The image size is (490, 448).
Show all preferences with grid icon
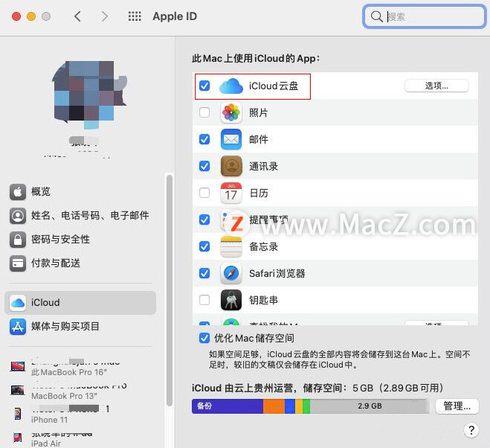(135, 16)
